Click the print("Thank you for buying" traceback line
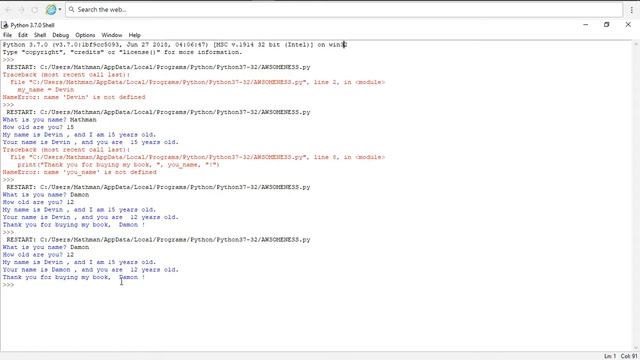 point(118,165)
